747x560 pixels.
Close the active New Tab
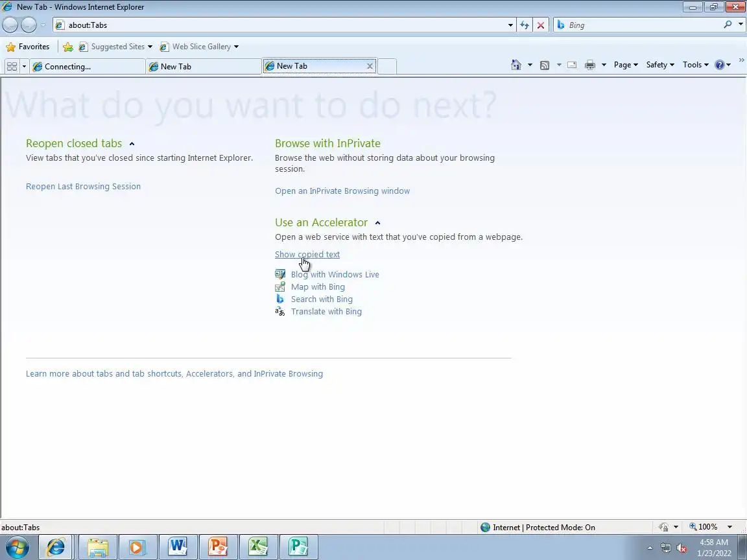click(x=370, y=66)
